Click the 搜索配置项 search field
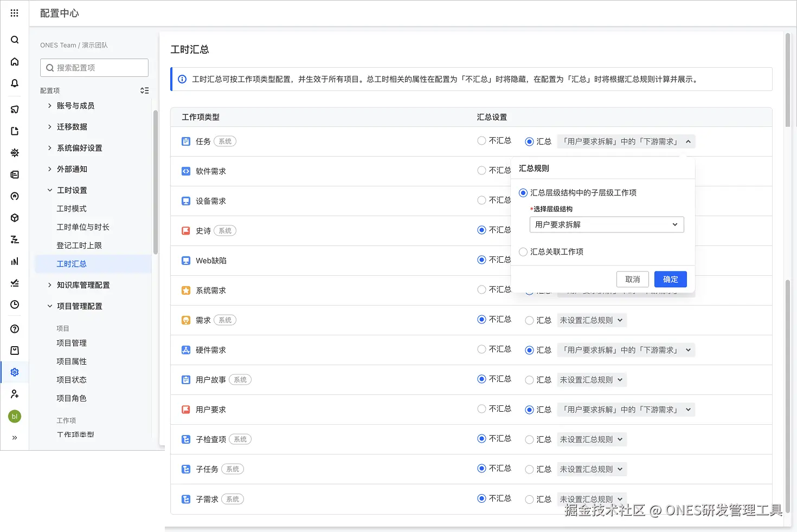Viewport: 797px width, 532px height. tap(94, 68)
